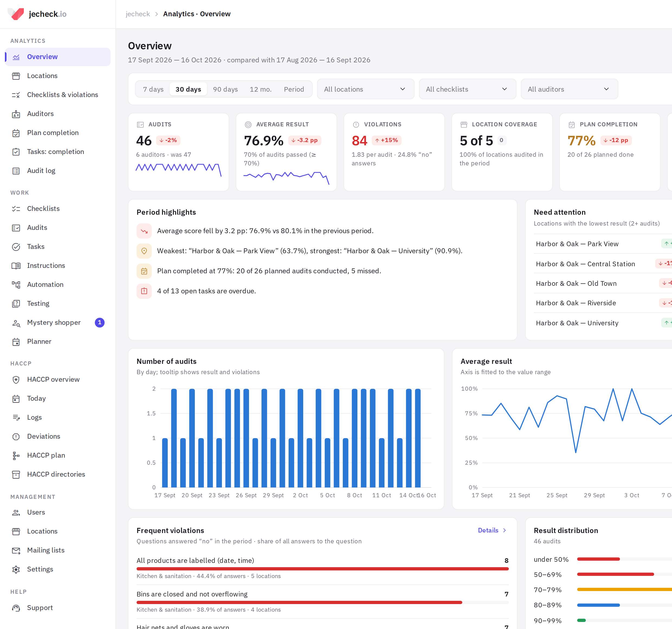Click the jecheck breadcrumb link

pos(138,14)
